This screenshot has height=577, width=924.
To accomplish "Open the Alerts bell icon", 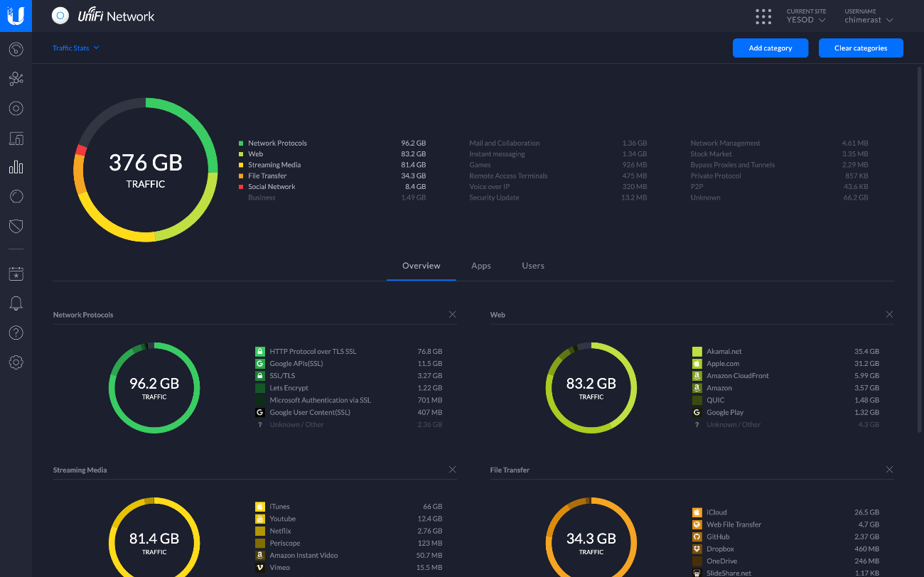I will point(16,303).
